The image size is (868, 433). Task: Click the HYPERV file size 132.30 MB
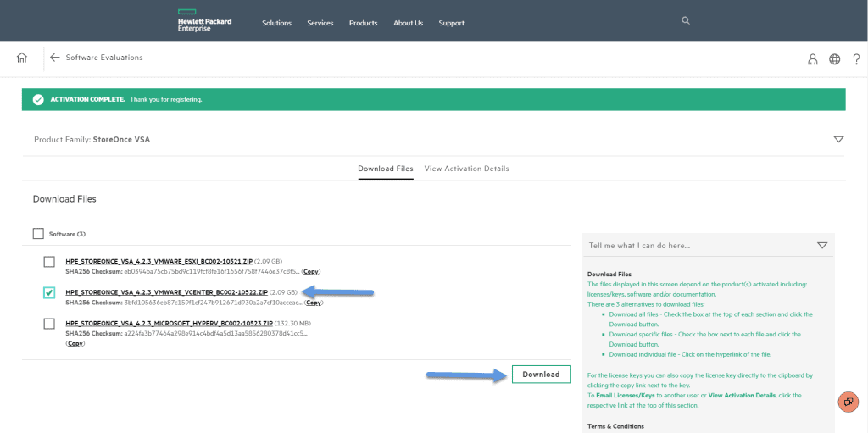294,323
